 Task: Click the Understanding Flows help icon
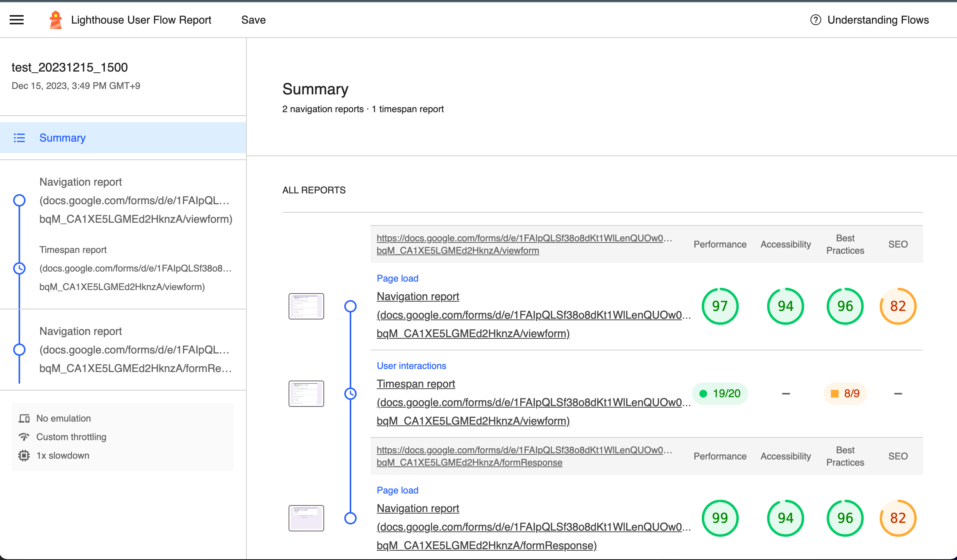click(815, 20)
